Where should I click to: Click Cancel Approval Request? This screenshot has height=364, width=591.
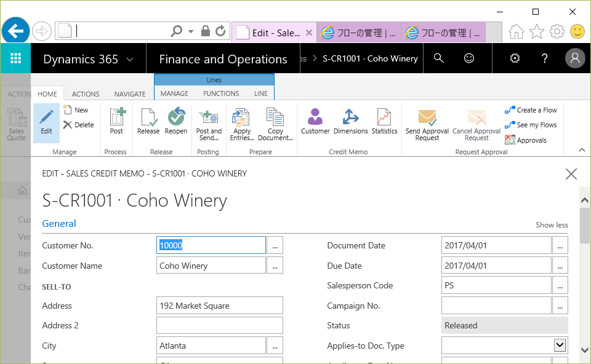(476, 125)
